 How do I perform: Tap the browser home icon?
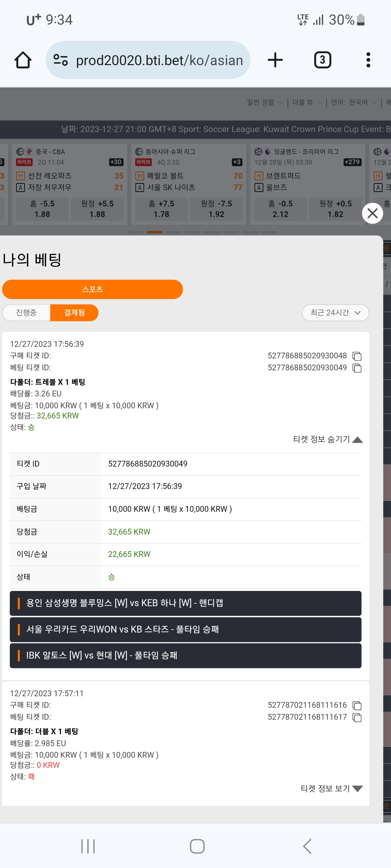tap(23, 60)
